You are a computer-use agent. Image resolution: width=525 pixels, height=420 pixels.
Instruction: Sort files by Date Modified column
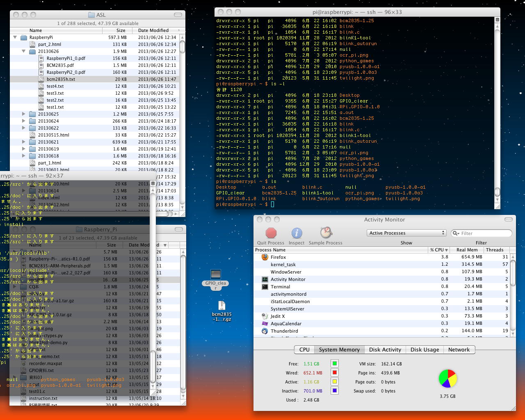(x=153, y=30)
